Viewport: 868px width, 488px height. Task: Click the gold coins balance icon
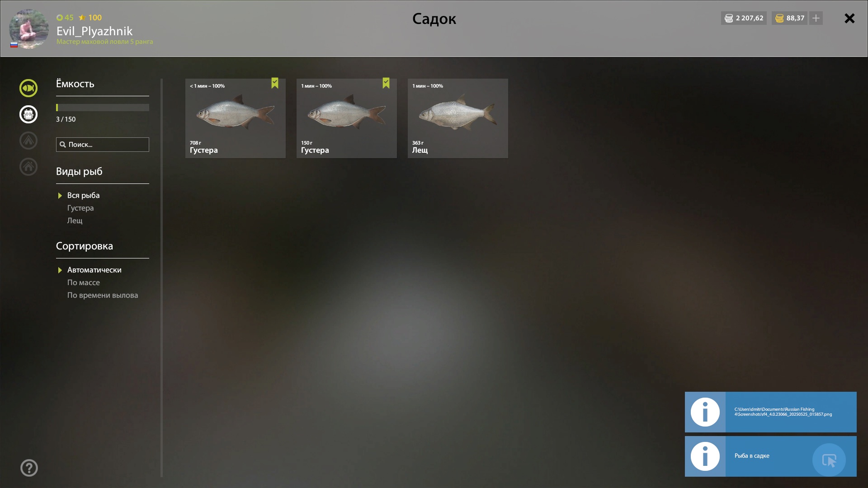(x=779, y=18)
